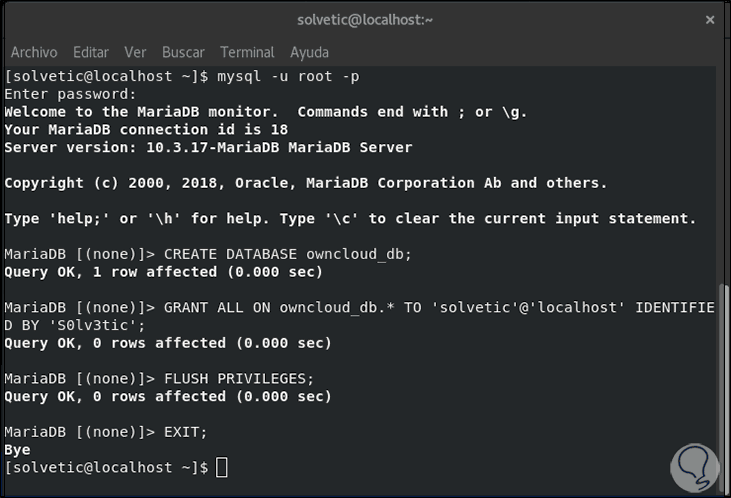The image size is (731, 498).
Task: Open the Editar menu
Action: (x=91, y=52)
